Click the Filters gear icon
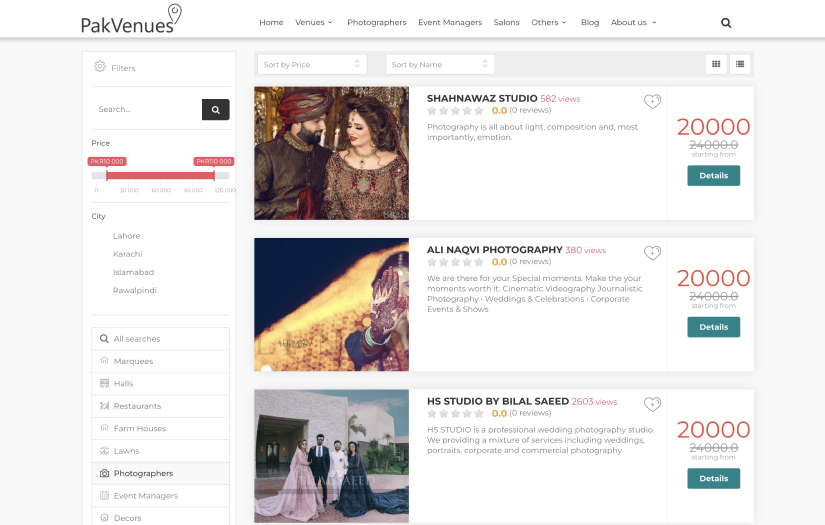This screenshot has width=825, height=525. tap(99, 67)
